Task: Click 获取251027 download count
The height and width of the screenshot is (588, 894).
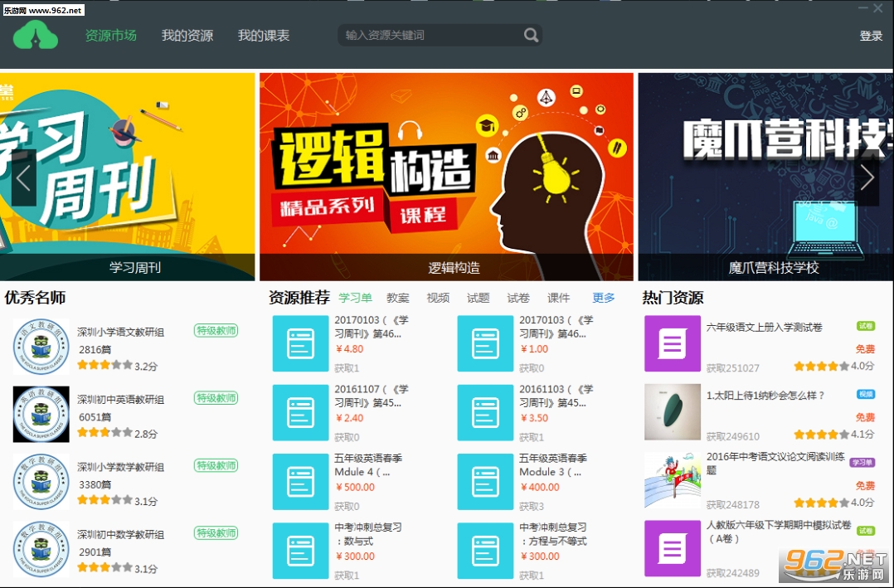Action: (x=732, y=368)
